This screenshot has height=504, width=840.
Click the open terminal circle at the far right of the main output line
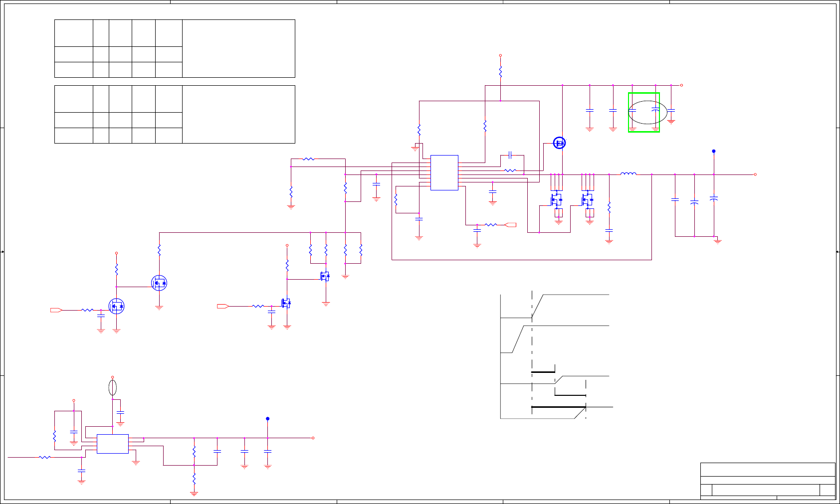[755, 174]
